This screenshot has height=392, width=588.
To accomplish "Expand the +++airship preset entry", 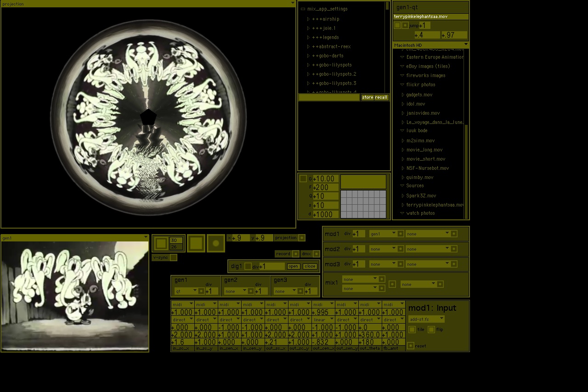I will click(309, 19).
